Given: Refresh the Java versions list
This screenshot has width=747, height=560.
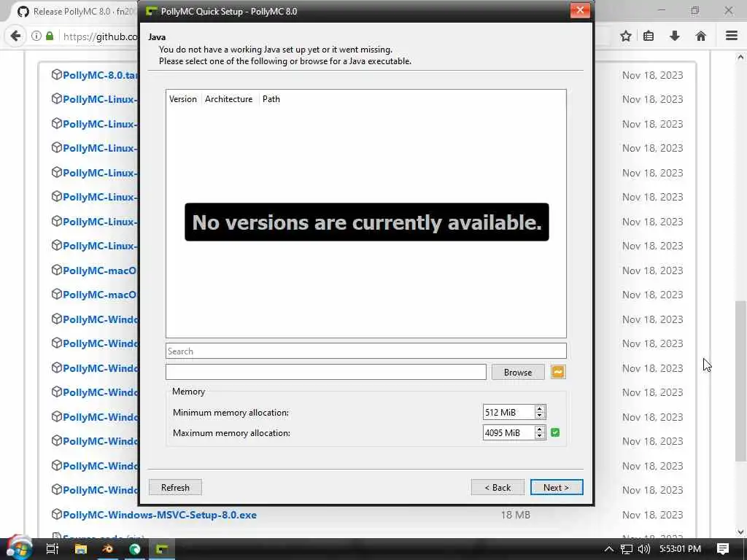Looking at the screenshot, I should coord(175,487).
